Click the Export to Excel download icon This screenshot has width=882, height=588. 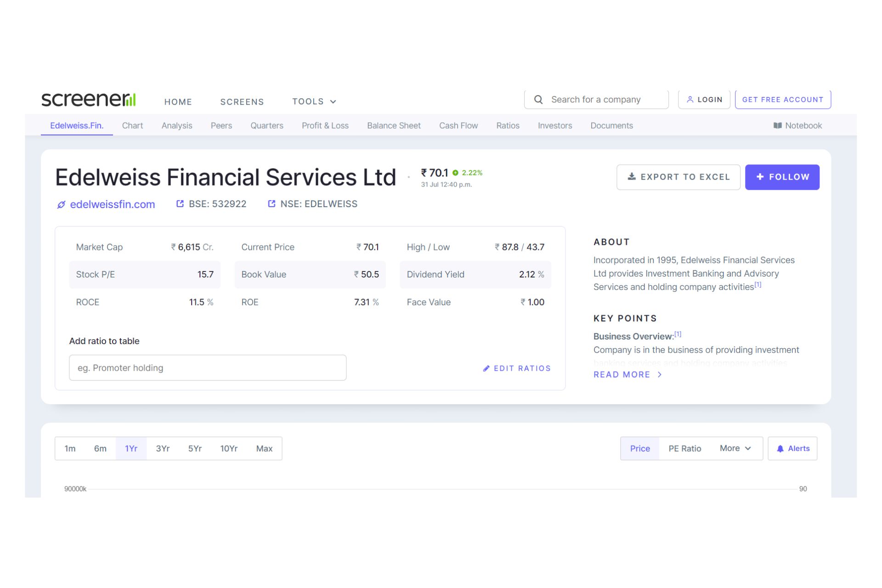click(632, 176)
